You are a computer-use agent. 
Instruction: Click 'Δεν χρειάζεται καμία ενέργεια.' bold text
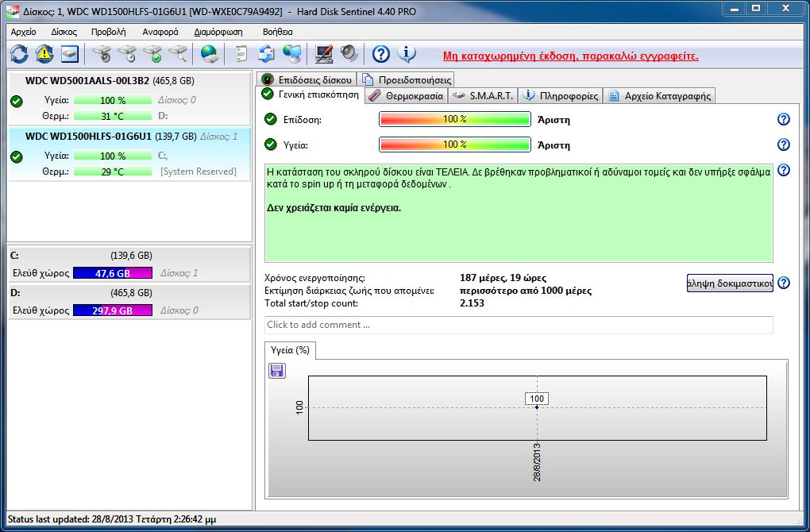click(x=334, y=209)
